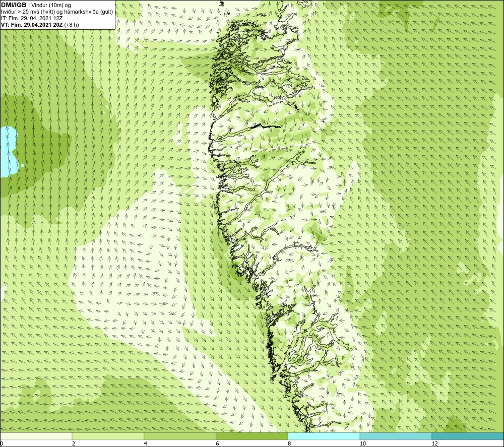
Task: Click the 'IT: Fim. 29. 04. 2021 12Z' line
Action: coord(32,18)
